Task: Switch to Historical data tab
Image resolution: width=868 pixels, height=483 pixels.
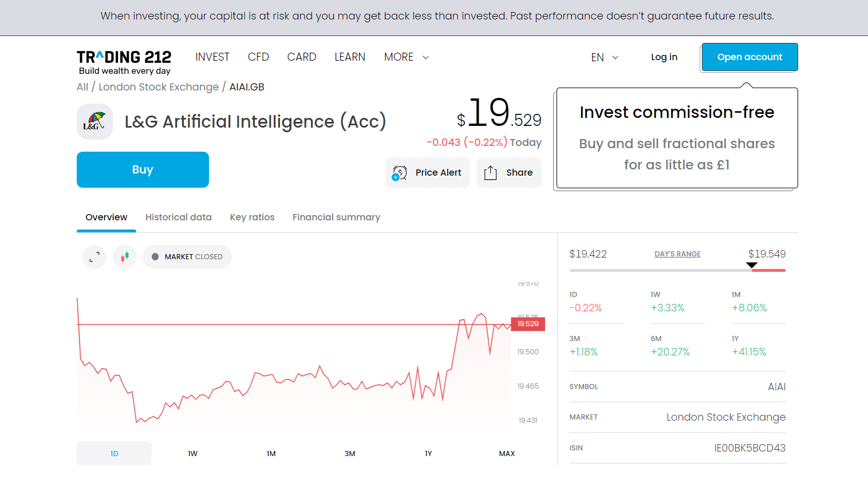Action: click(179, 217)
